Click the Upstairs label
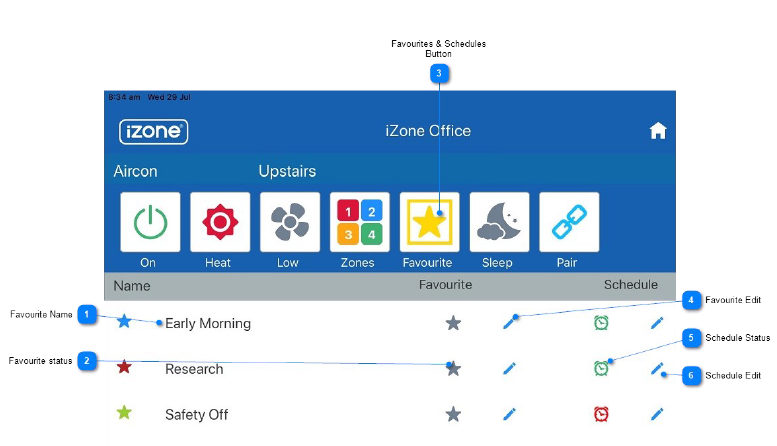This screenshot has height=446, width=777. pyautogui.click(x=287, y=171)
